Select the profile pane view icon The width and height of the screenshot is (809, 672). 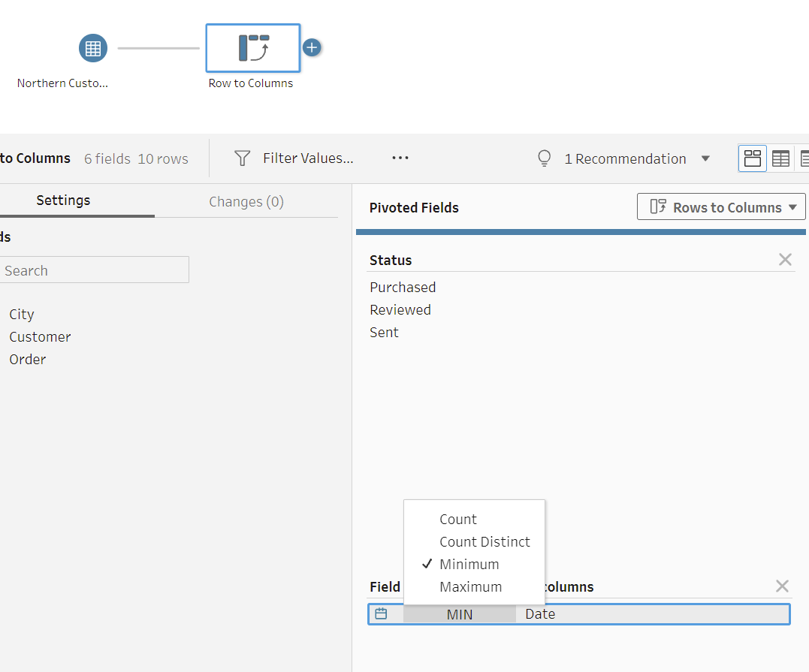[x=752, y=158]
